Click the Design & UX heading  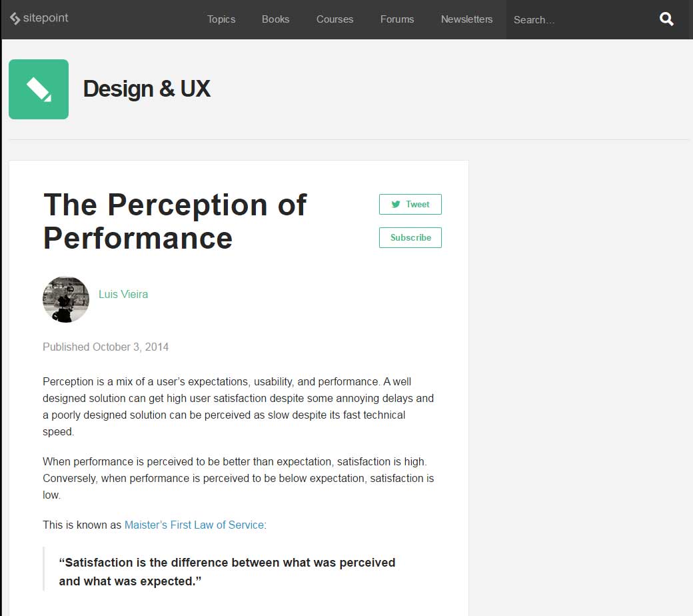tap(147, 89)
